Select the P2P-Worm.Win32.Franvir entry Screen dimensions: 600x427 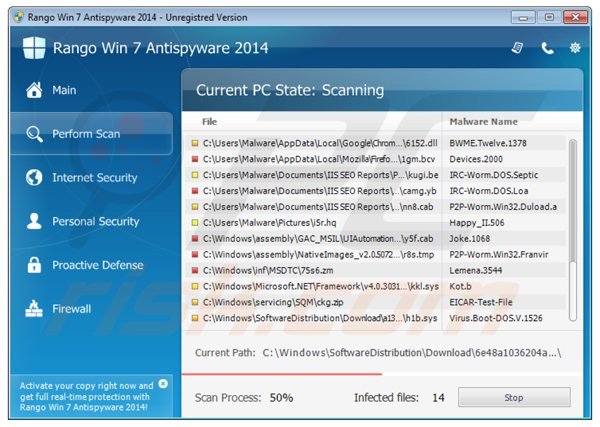click(x=499, y=254)
